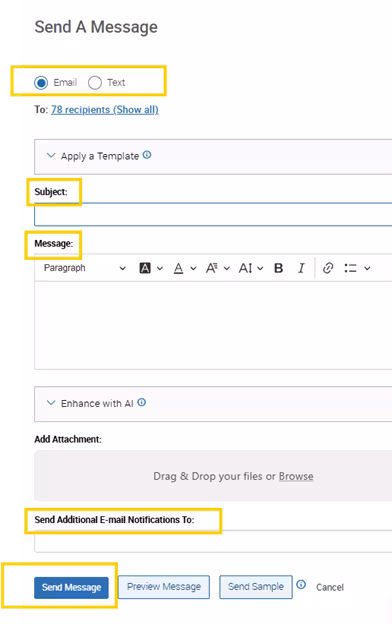This screenshot has height=624, width=392.
Task: Open the font size dropdown arrow
Action: 260,269
